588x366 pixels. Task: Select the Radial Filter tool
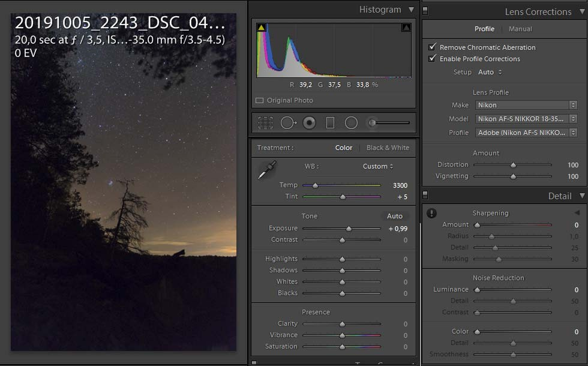point(351,122)
